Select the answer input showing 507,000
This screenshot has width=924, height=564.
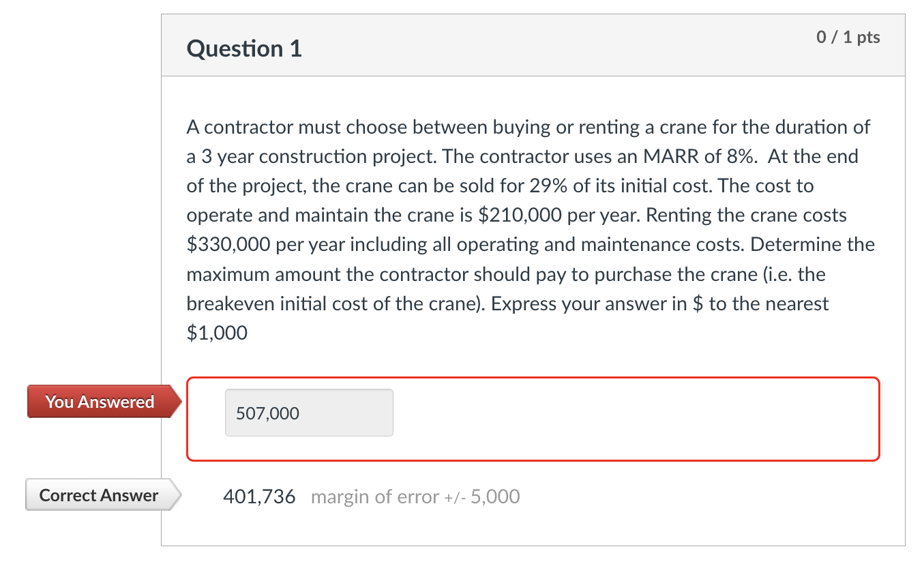pyautogui.click(x=308, y=413)
